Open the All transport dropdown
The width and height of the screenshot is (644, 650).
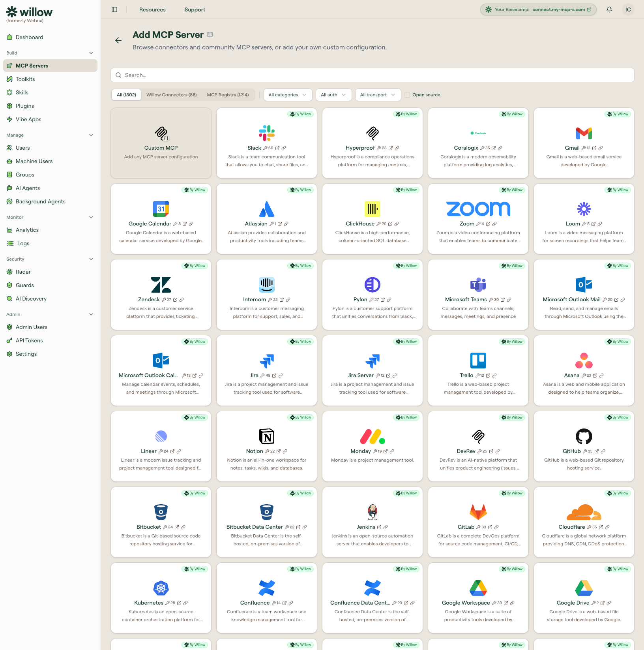tap(378, 95)
